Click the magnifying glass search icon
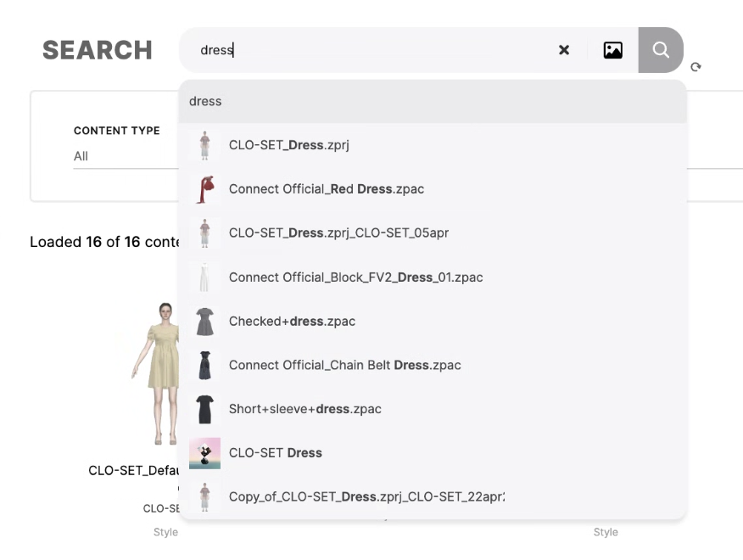This screenshot has height=560, width=743. pos(661,50)
